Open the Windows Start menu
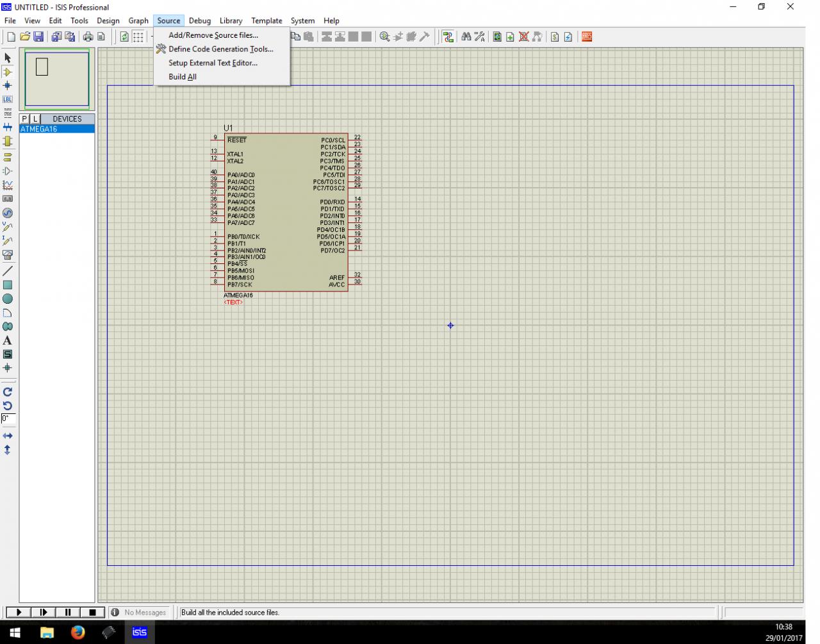The image size is (820, 644). (15, 632)
